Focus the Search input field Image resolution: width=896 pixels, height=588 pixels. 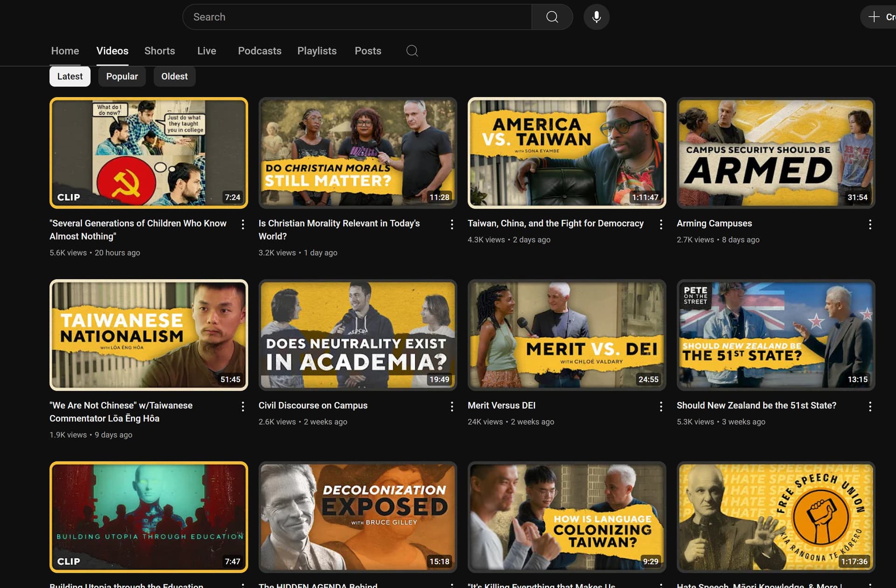pos(357,17)
